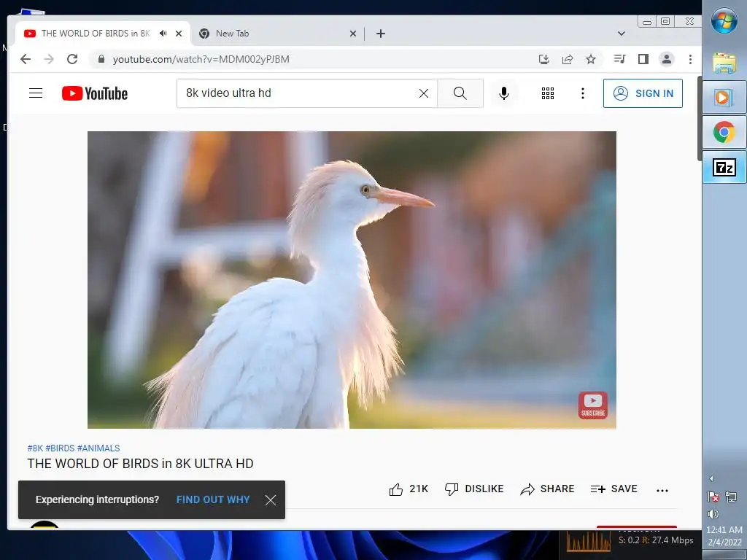Click FIND OUT WHY link
Viewport: 747px width, 560px height.
213,499
